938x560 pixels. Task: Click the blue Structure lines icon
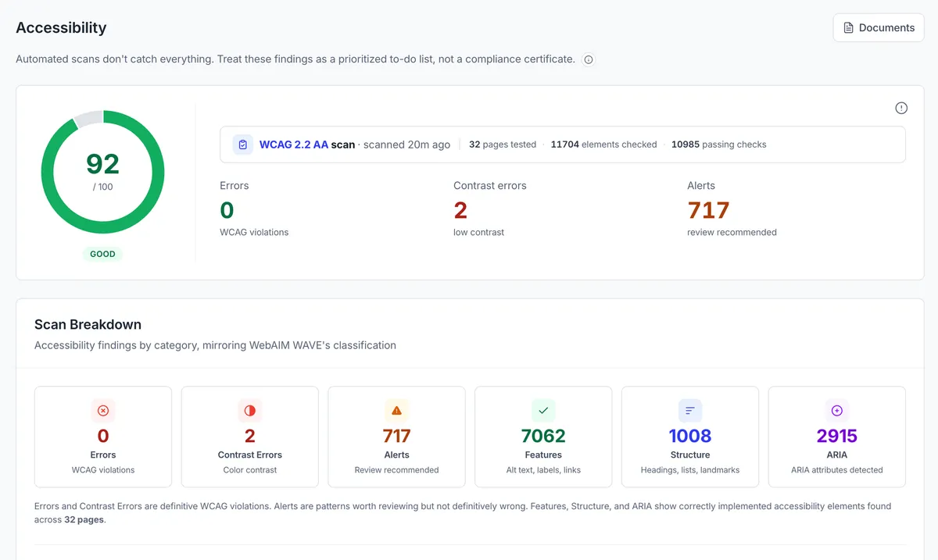690,411
